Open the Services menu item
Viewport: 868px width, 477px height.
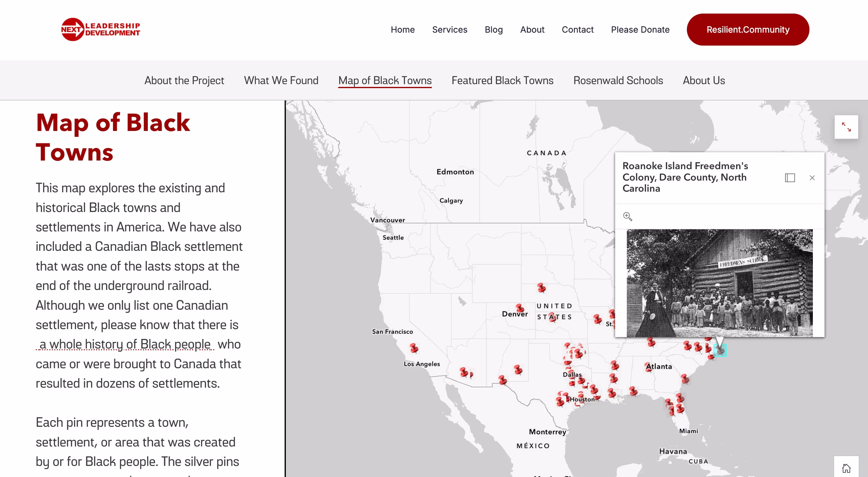click(x=449, y=30)
